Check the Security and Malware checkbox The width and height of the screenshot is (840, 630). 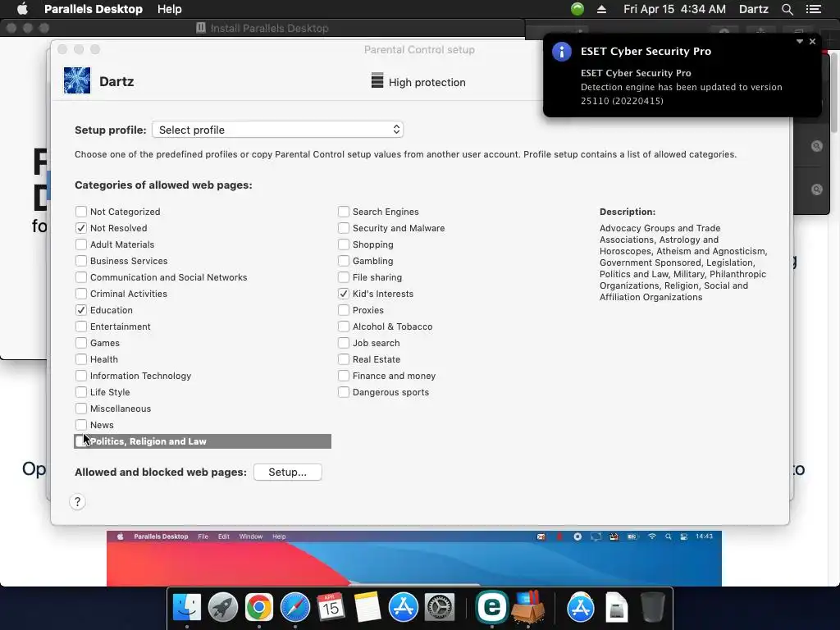point(344,228)
